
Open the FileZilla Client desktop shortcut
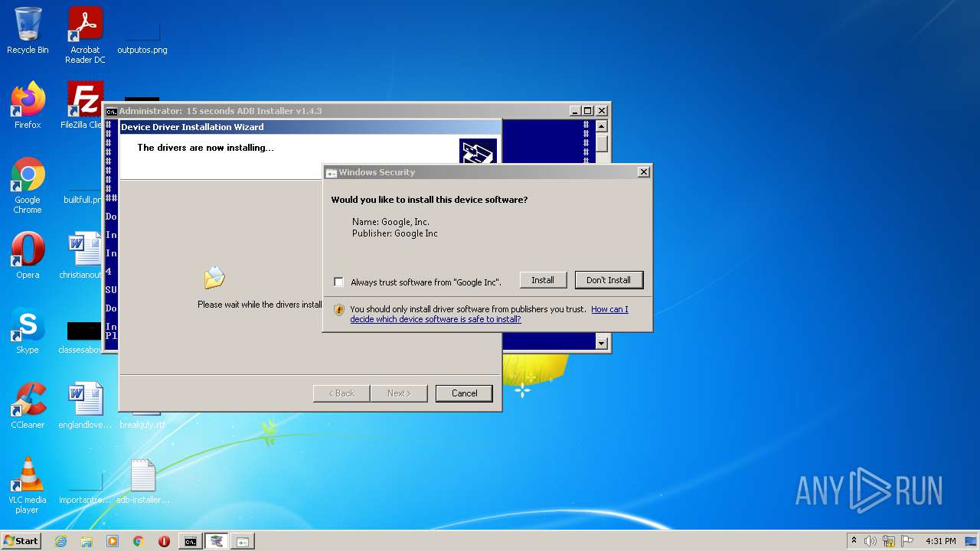tap(83, 106)
